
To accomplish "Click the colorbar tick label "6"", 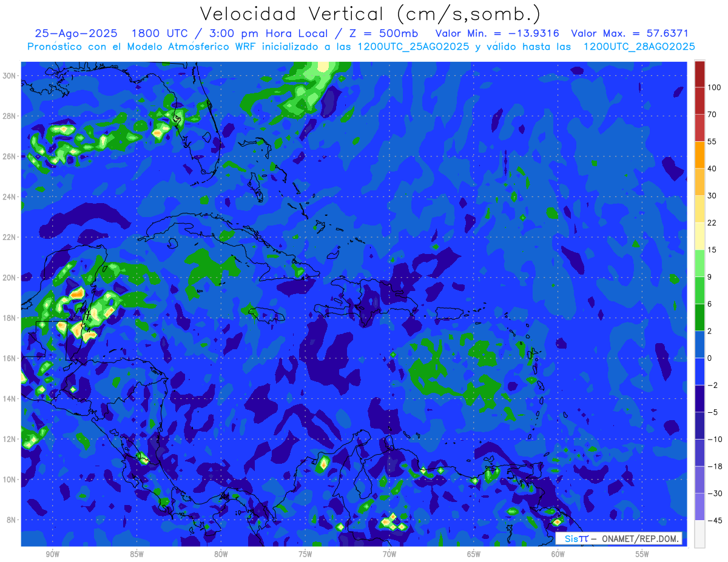I will pos(710,304).
